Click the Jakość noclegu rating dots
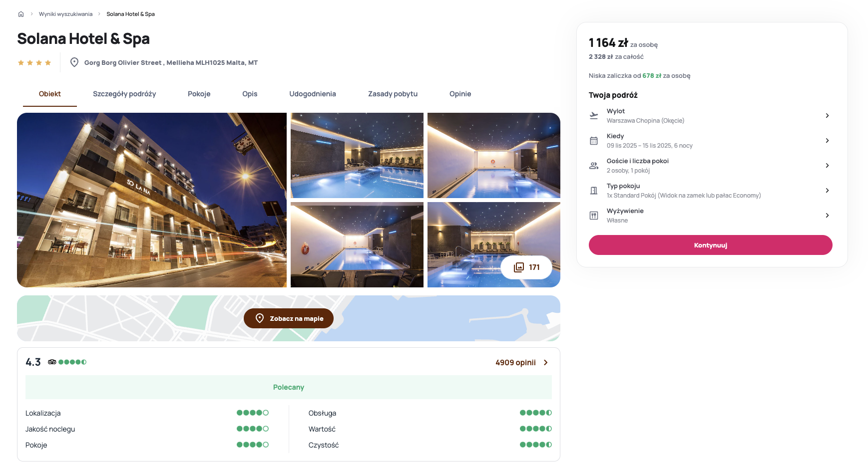 [253, 429]
